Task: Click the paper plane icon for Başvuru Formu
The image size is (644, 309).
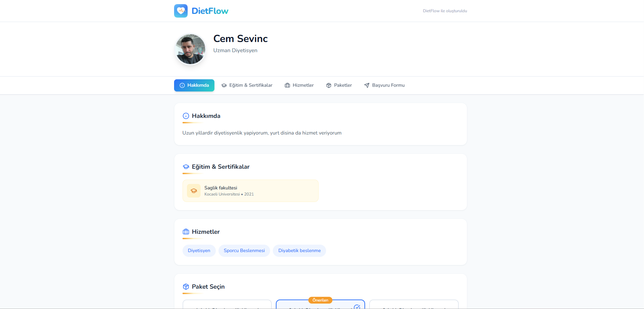Action: 367,85
